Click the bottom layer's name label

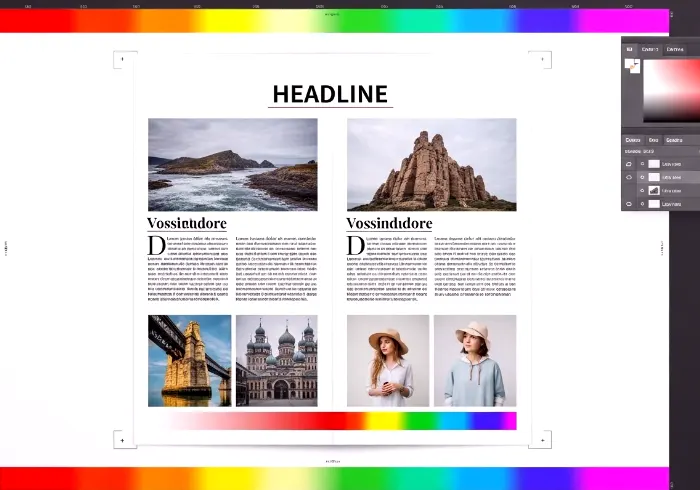[x=671, y=204]
